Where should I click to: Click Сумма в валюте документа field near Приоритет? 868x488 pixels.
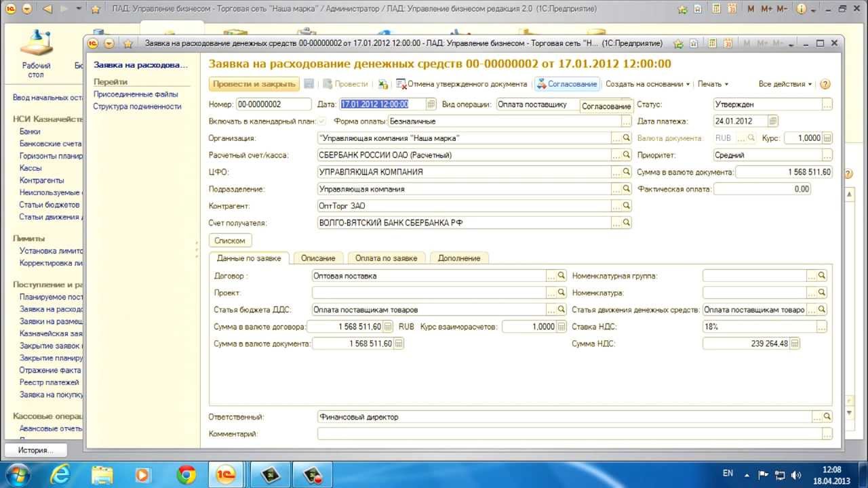click(x=783, y=172)
